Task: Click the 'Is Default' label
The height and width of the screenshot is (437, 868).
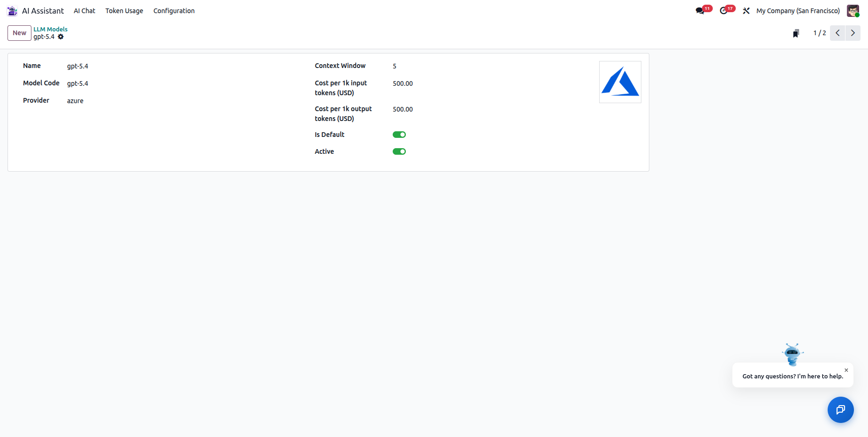Action: [x=329, y=135]
